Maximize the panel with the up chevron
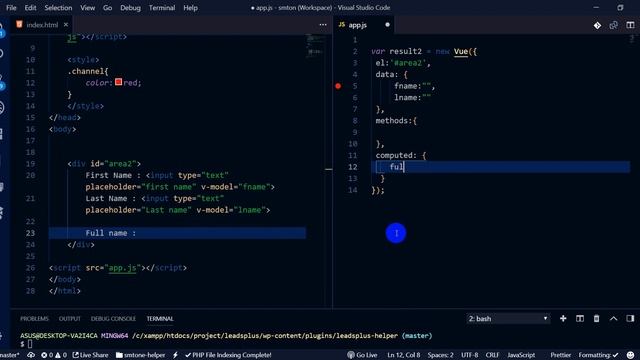 [x=613, y=318]
